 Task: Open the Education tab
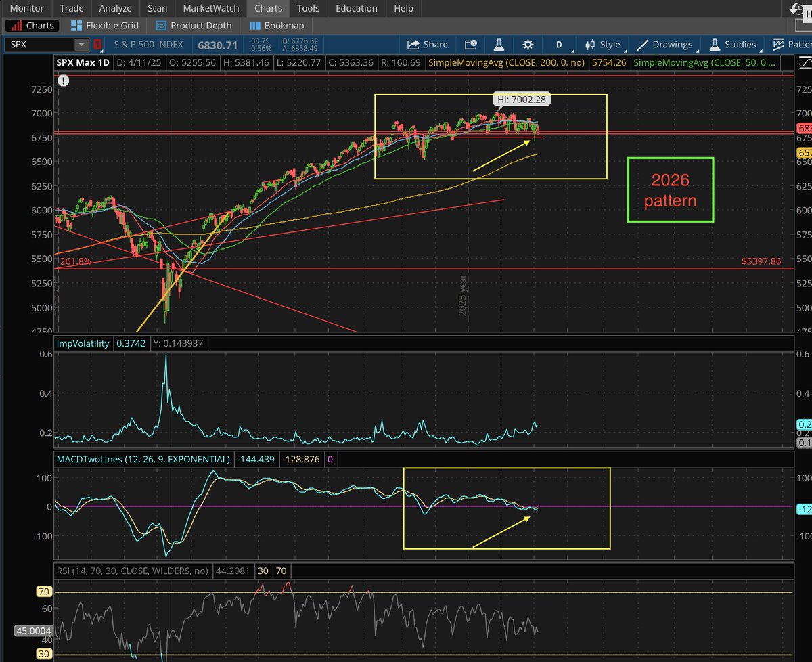[x=357, y=8]
